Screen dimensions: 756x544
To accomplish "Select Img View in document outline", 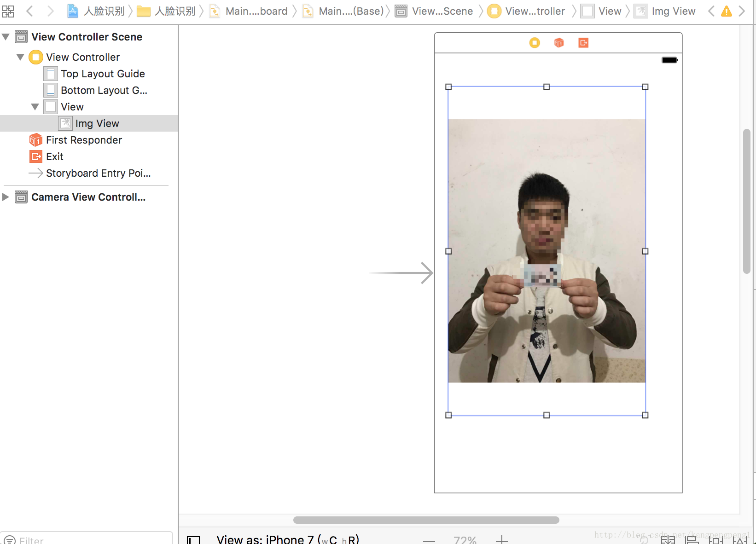I will (x=89, y=123).
